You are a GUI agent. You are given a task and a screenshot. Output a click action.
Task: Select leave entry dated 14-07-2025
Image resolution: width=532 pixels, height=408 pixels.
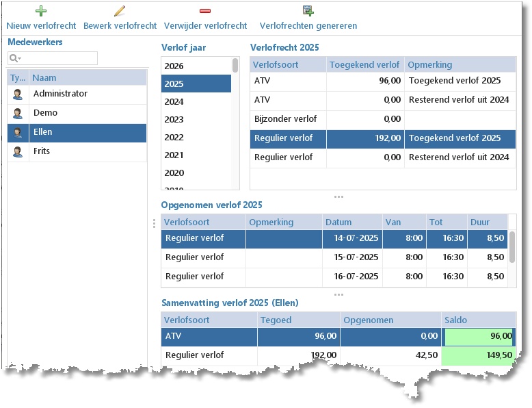click(334, 238)
